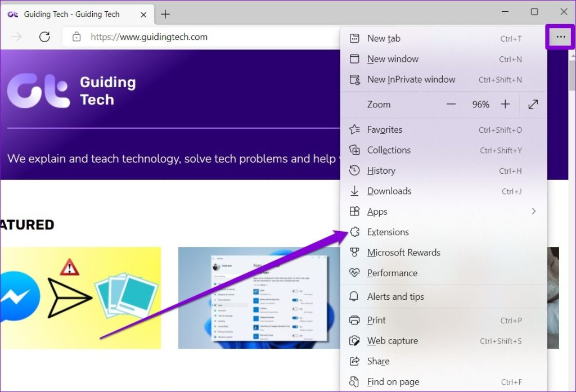This screenshot has height=392, width=576.
Task: Reload the current page
Action: [45, 37]
